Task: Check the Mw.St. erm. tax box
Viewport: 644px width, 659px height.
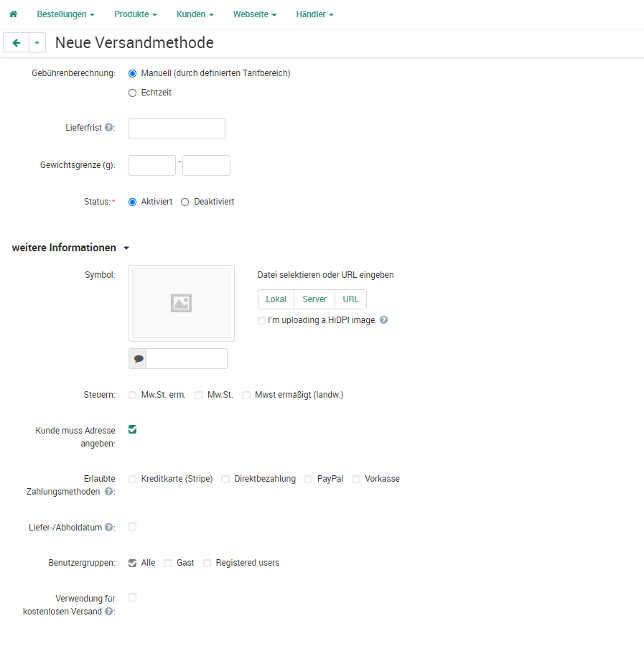Action: 132,395
